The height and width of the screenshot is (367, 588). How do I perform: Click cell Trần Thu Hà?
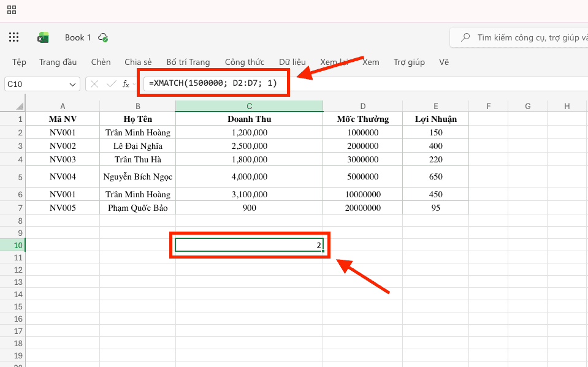pyautogui.click(x=137, y=159)
